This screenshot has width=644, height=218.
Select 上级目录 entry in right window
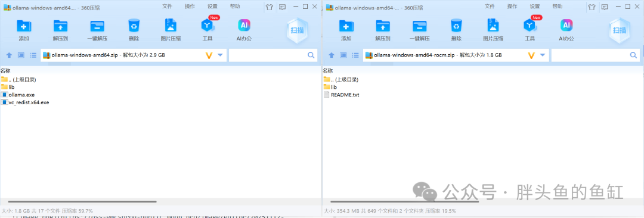341,79
